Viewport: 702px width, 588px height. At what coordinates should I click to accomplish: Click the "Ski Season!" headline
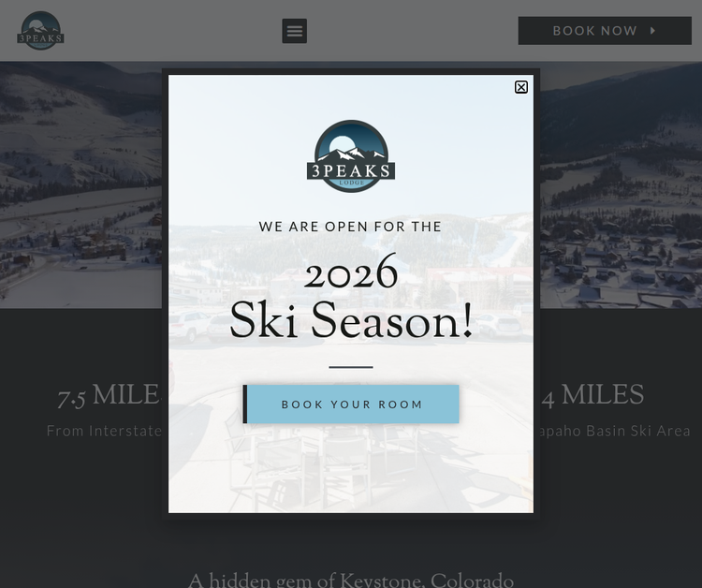point(351,321)
